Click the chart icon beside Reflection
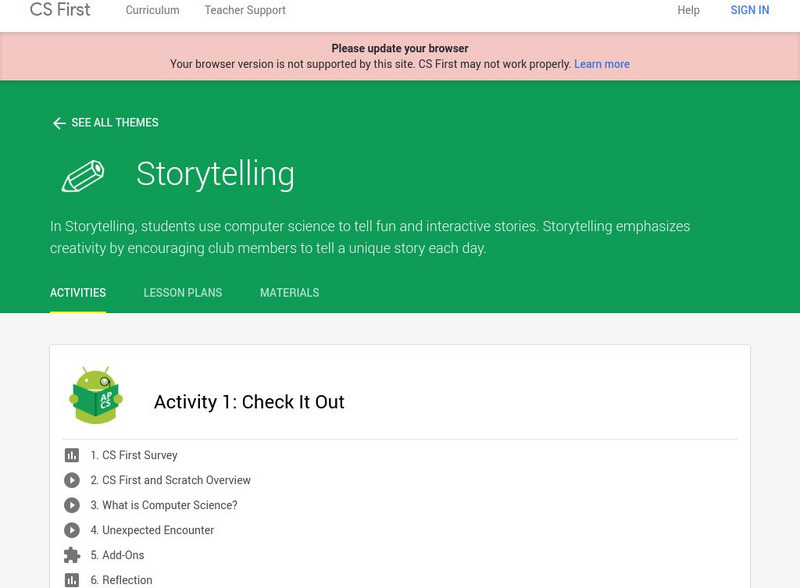The width and height of the screenshot is (800, 588). pos(72,580)
